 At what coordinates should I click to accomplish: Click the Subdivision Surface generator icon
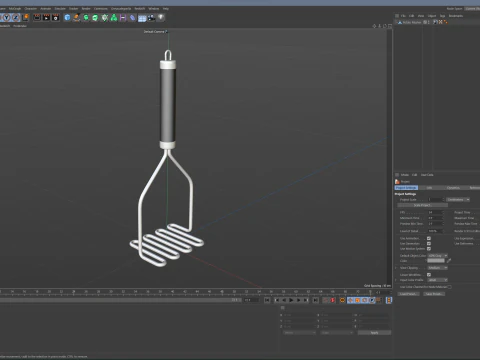tap(86, 18)
